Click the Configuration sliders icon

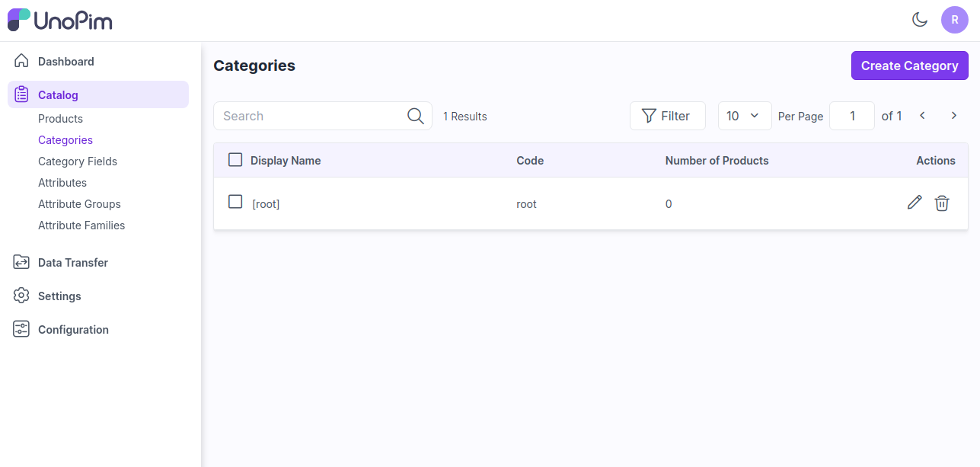pyautogui.click(x=21, y=329)
